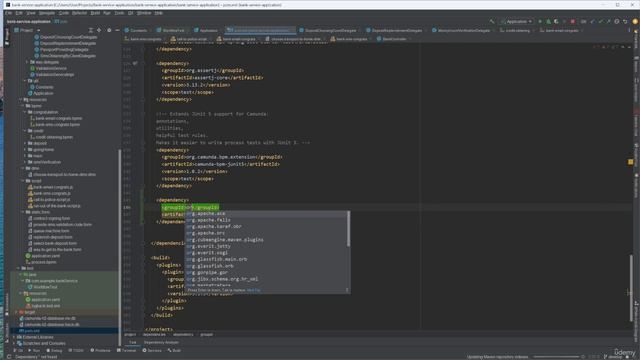Click the green Run arrow in toolbar

click(540, 22)
